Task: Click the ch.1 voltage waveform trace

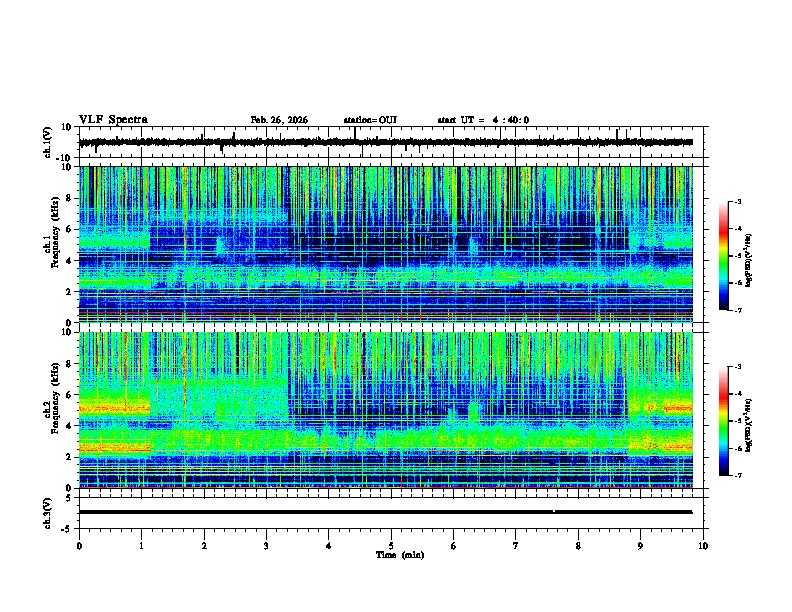Action: coord(385,142)
